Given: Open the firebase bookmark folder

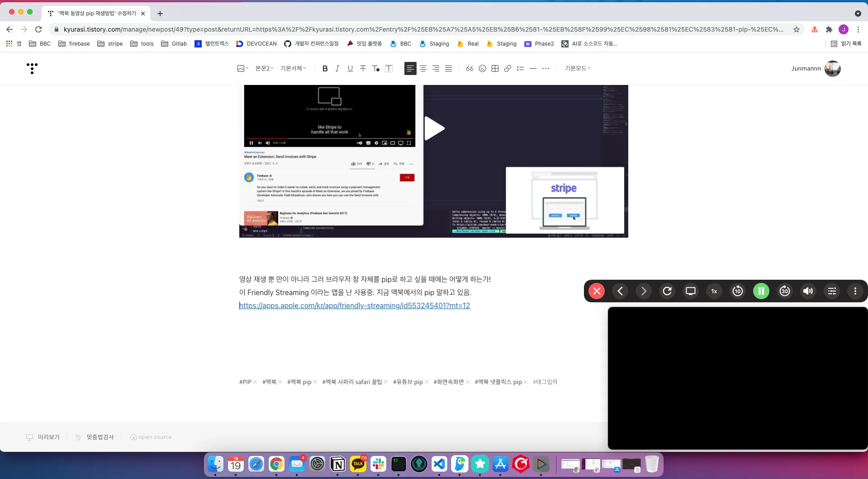Looking at the screenshot, I should 74,44.
